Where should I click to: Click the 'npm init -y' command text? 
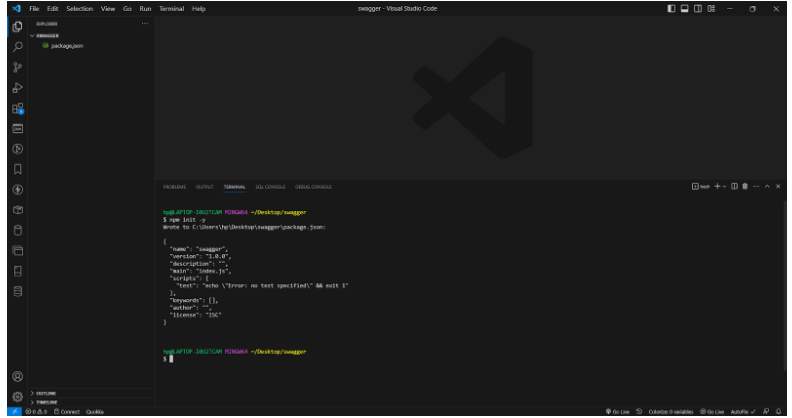pos(186,220)
